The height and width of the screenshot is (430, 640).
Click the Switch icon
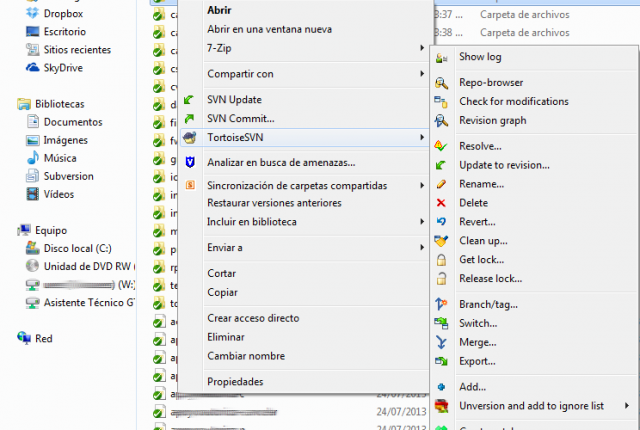click(441, 324)
